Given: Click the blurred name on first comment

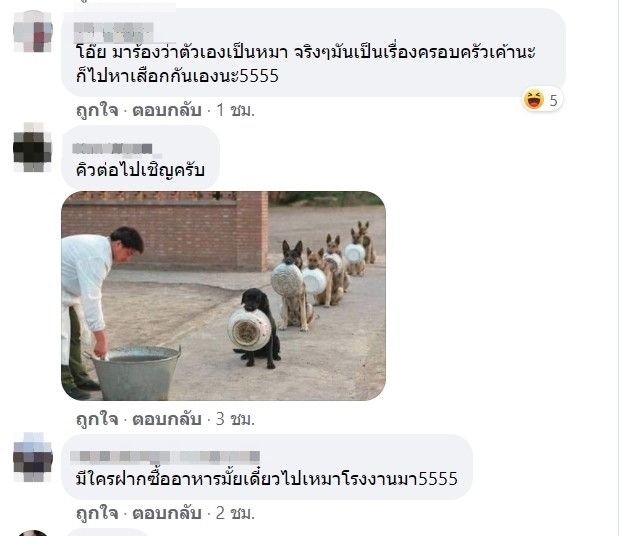Looking at the screenshot, I should [x=114, y=32].
